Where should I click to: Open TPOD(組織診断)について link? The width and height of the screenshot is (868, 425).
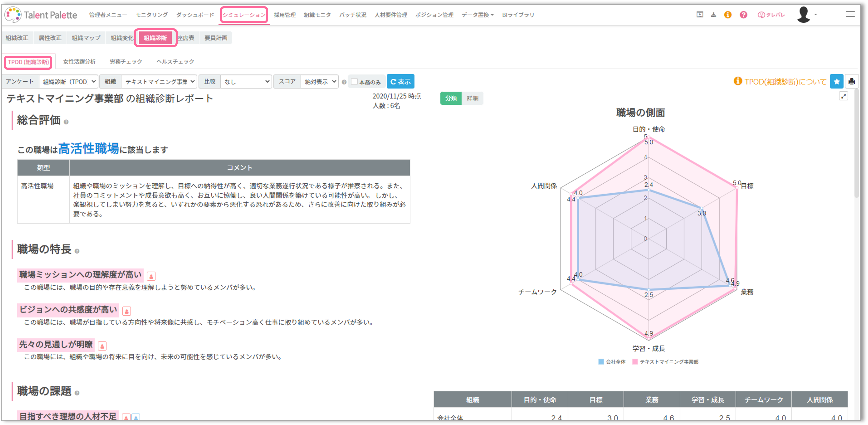click(x=785, y=82)
